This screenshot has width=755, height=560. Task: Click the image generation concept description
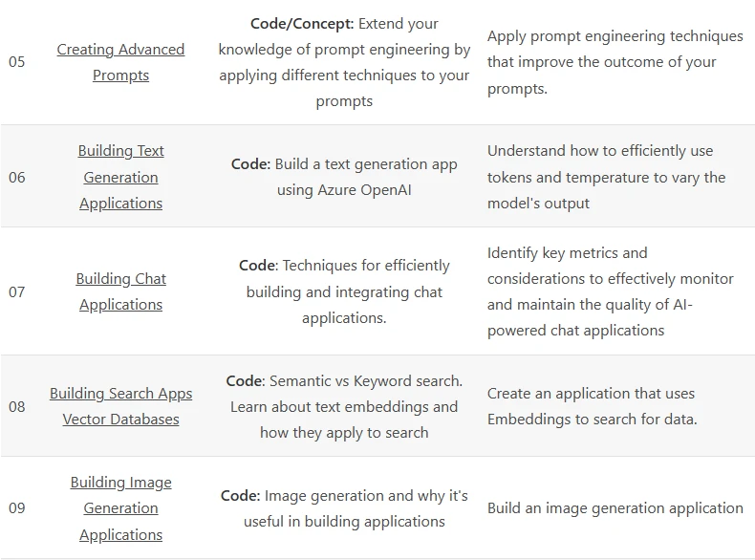tap(344, 508)
